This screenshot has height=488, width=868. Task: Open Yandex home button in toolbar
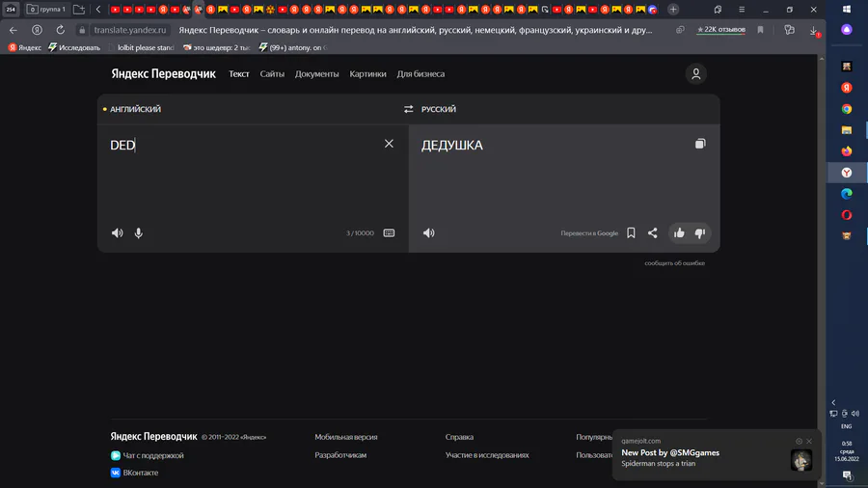[x=37, y=30]
